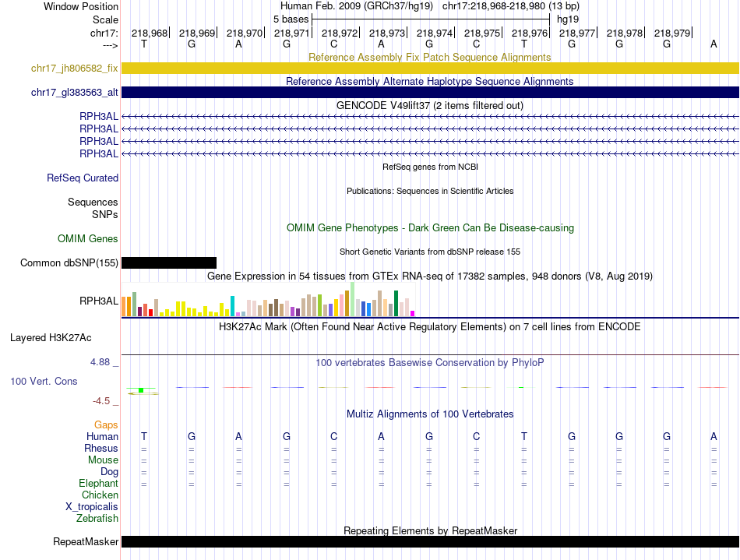Screen dimensions: 740x560
Task: Open GTEx Gene Expression in 54 tissues title
Action: [x=430, y=276]
